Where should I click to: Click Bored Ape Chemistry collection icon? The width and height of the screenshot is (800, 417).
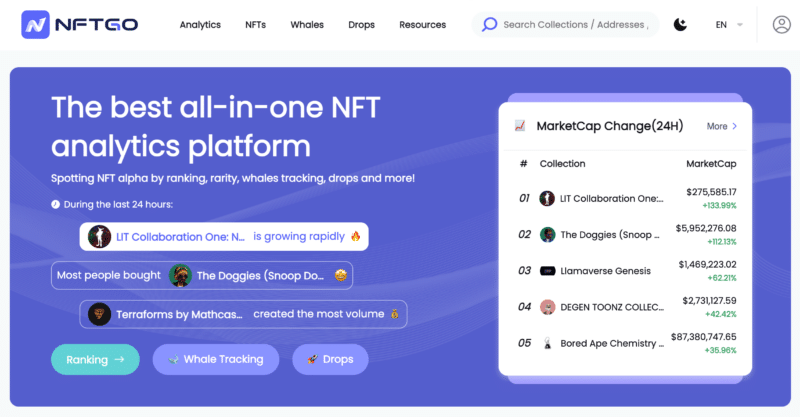[x=547, y=343]
